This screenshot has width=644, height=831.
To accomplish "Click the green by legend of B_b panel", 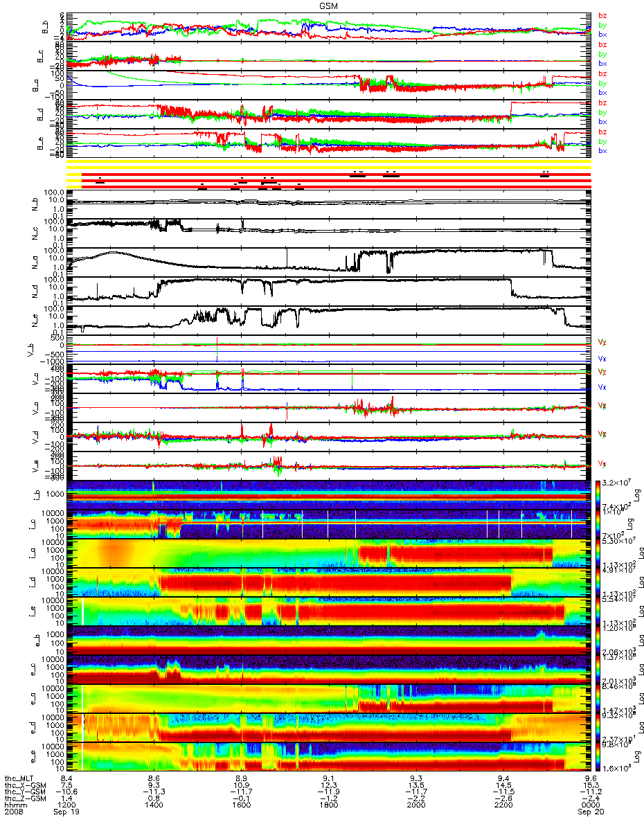I will coord(602,25).
